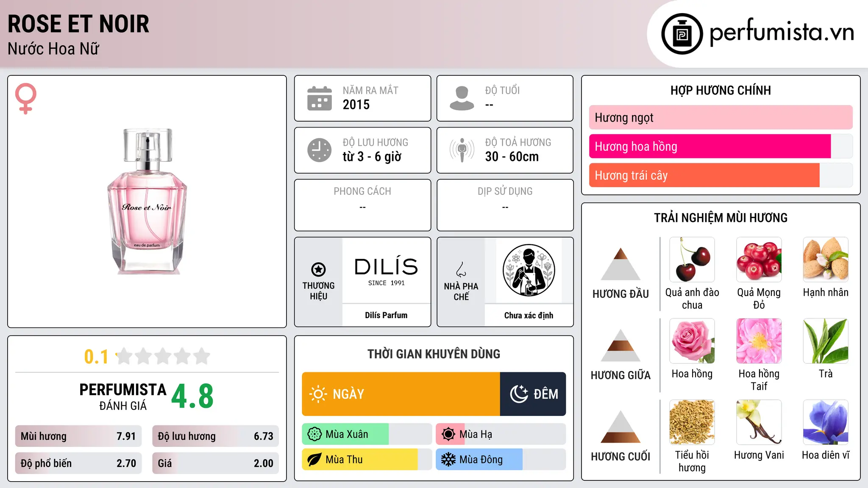Click the person icon beside Độ tuổi
The width and height of the screenshot is (868, 488).
(x=462, y=98)
